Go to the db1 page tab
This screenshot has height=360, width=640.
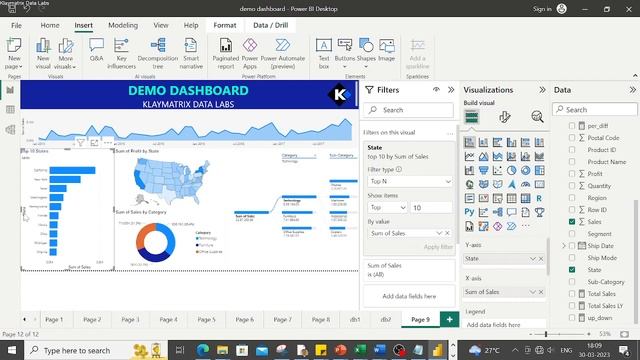click(x=355, y=320)
